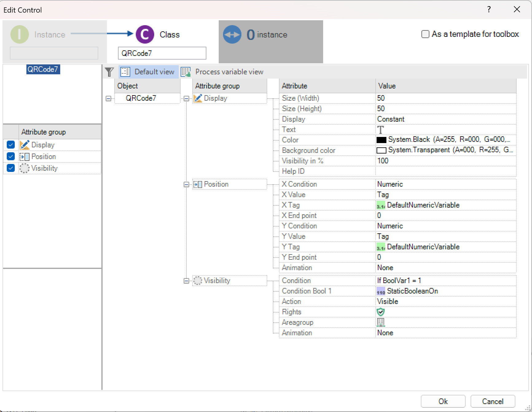Enable As a template for toolbox
This screenshot has width=532, height=412.
[425, 34]
